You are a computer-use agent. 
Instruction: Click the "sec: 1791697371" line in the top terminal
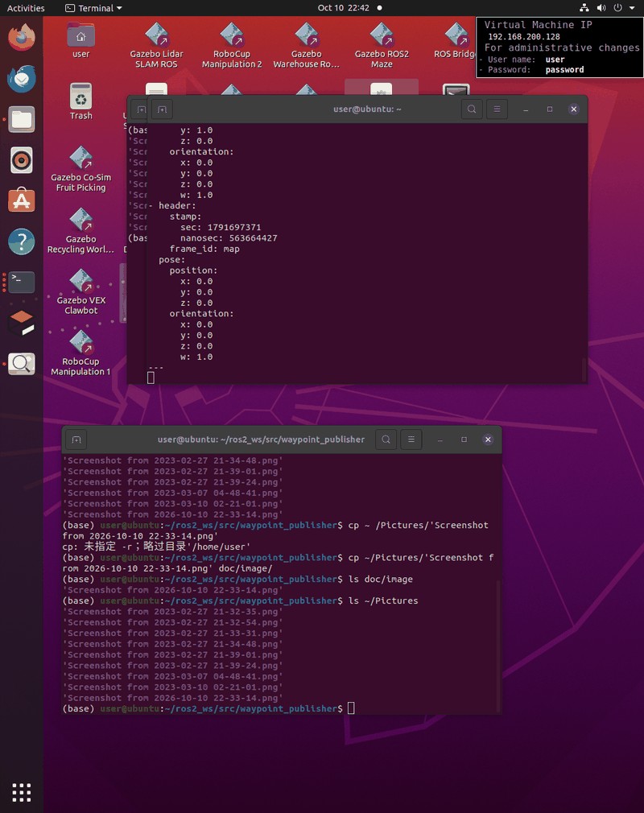[221, 227]
